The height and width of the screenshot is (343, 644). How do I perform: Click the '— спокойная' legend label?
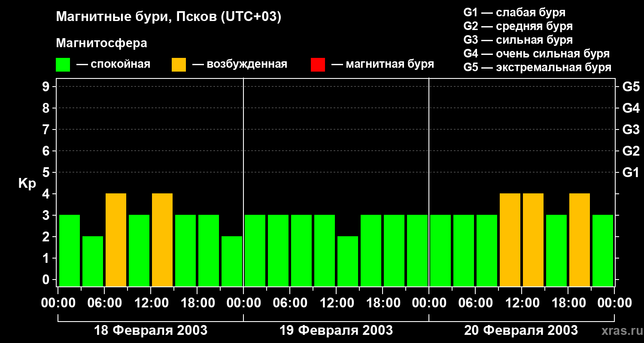click(113, 64)
